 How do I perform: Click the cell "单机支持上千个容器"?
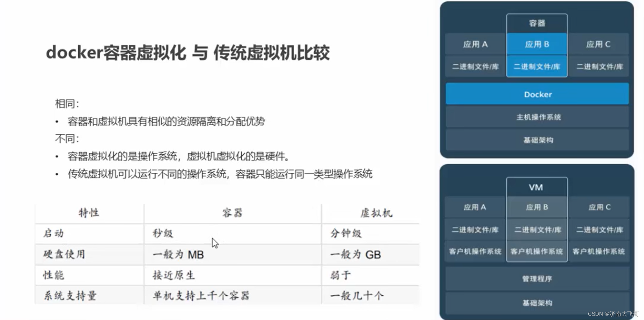tap(201, 296)
